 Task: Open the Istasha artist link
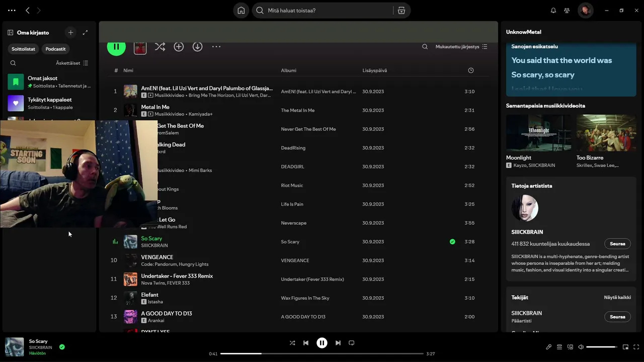155,302
